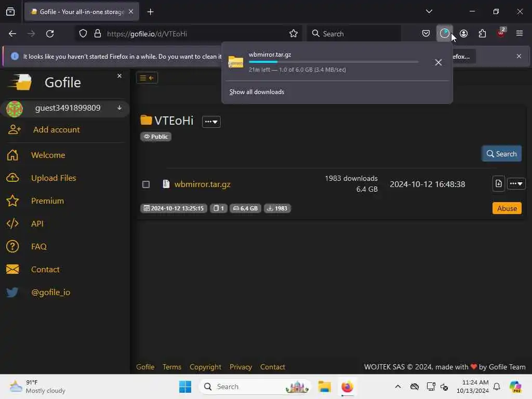Expand the guest3491899809 account dropdown
This screenshot has width=532, height=399.
click(x=119, y=108)
